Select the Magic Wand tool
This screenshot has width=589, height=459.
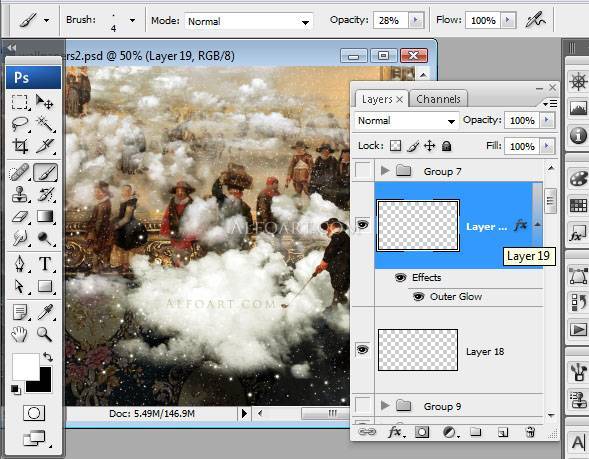(45, 124)
